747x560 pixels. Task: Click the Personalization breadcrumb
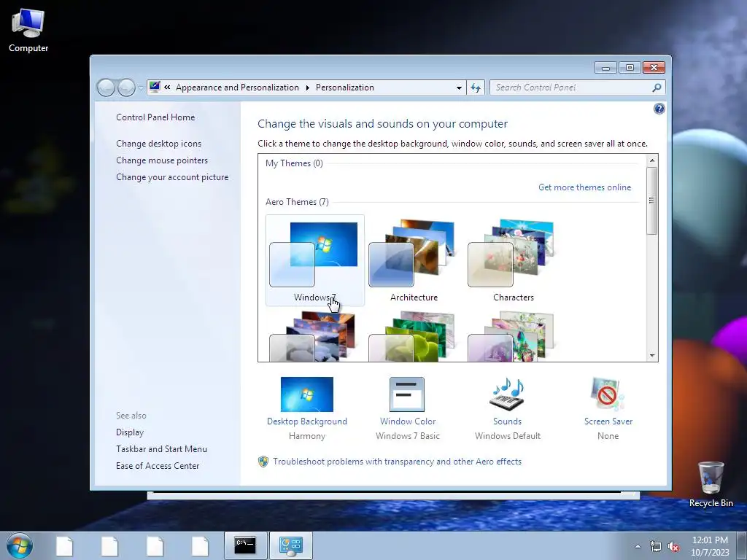(x=345, y=87)
